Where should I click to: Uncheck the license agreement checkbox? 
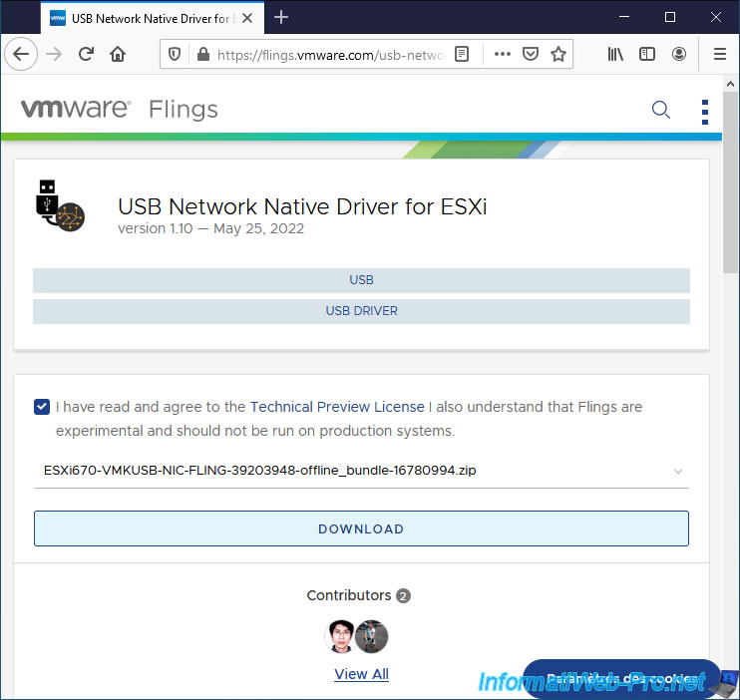click(42, 407)
